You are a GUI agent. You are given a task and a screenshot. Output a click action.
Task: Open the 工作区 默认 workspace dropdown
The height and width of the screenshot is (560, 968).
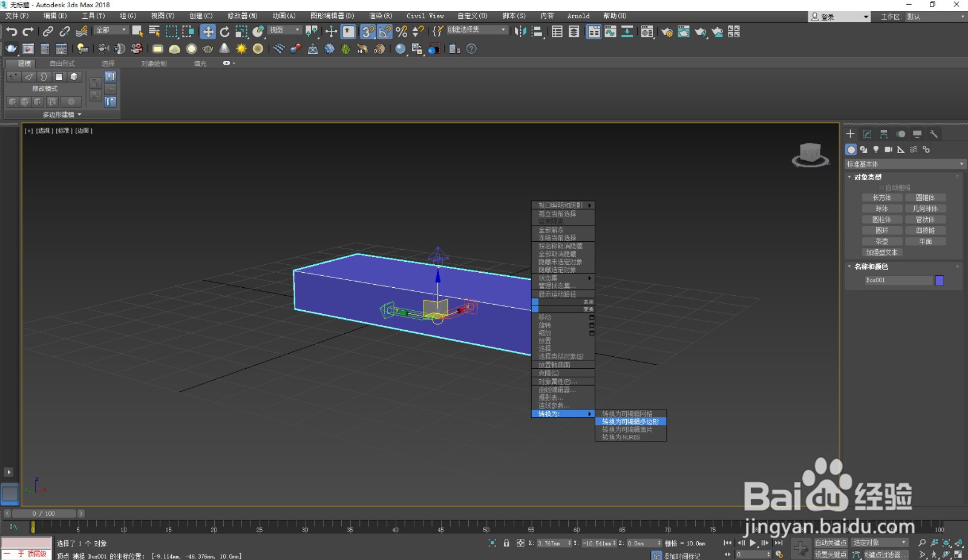935,17
